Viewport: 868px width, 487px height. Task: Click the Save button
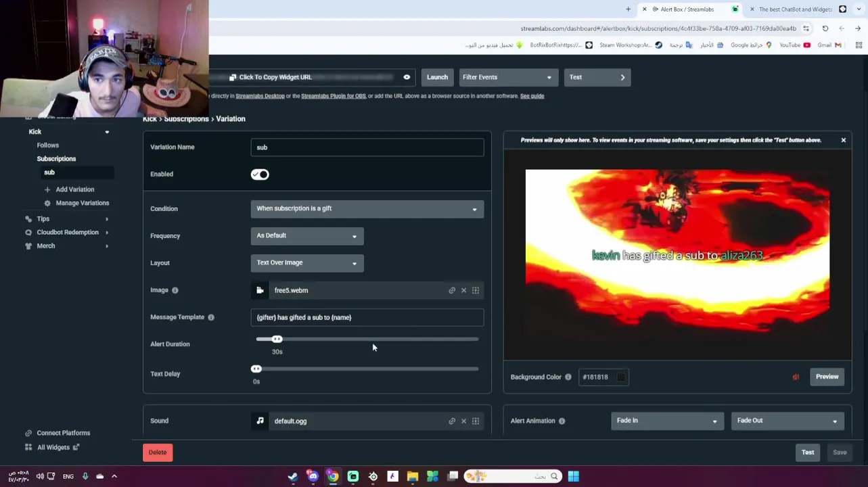pyautogui.click(x=840, y=453)
